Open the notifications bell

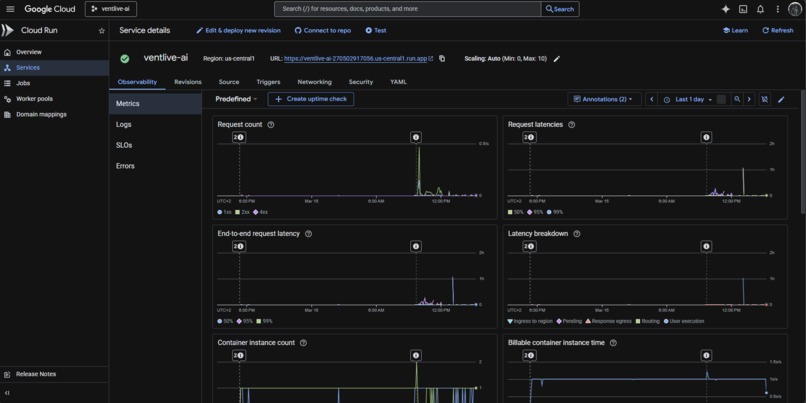760,9
